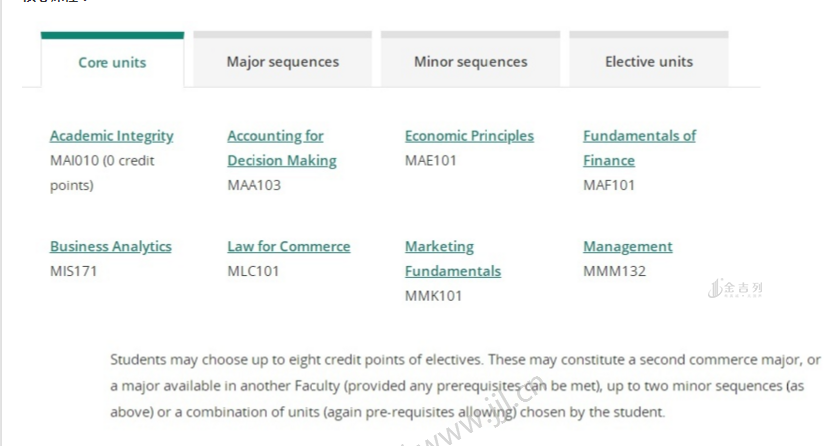Click the Management unit link
This screenshot has width=829, height=446.
coord(627,246)
